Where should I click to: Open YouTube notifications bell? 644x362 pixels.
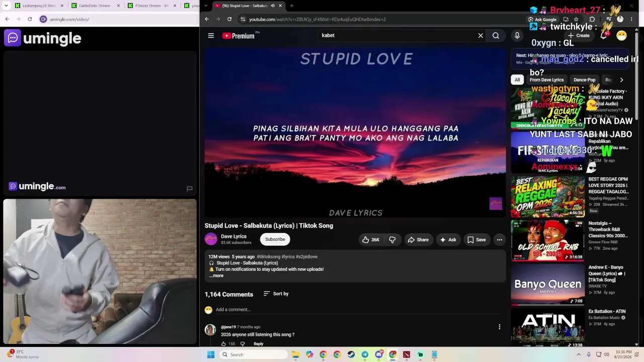pos(604,36)
